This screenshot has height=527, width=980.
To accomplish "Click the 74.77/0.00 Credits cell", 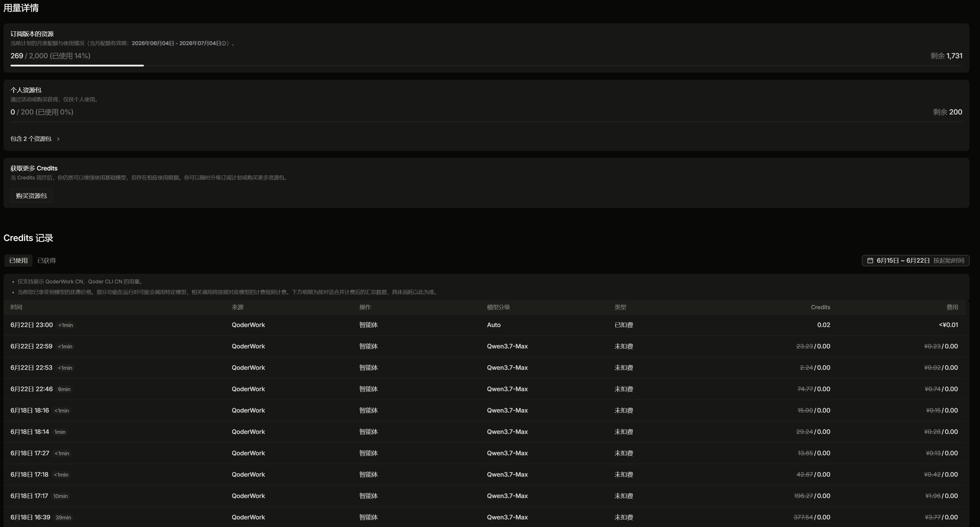I will (813, 389).
